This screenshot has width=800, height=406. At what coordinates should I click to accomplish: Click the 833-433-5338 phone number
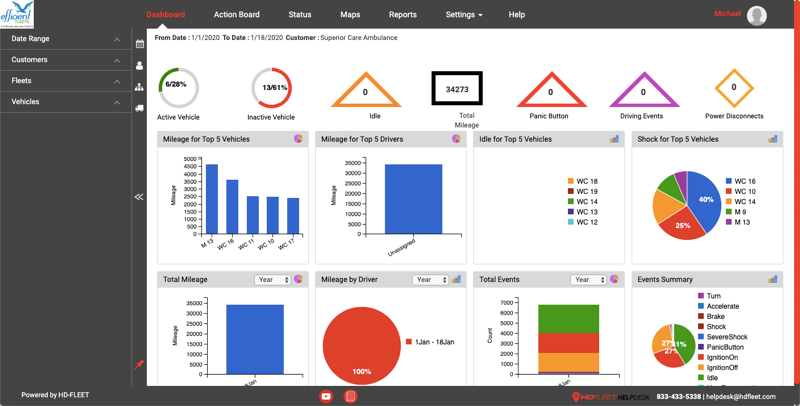tap(679, 396)
